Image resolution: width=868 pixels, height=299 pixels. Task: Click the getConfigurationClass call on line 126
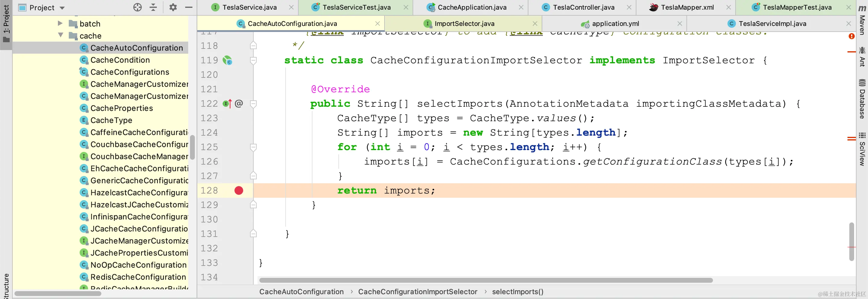[652, 162]
